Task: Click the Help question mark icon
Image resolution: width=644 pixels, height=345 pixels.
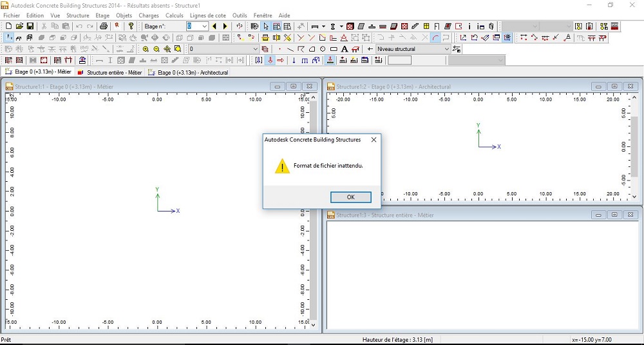Action: pyautogui.click(x=131, y=26)
